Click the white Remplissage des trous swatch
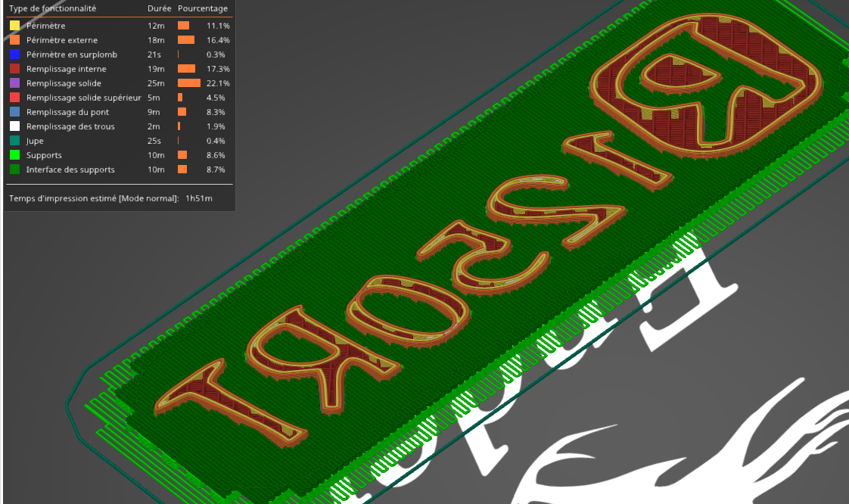This screenshot has width=849, height=504. click(14, 126)
